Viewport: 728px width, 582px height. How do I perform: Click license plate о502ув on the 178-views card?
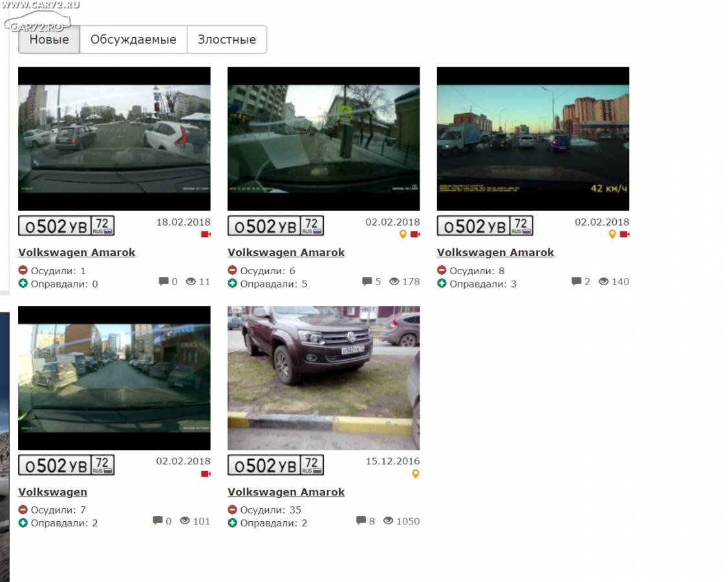(x=276, y=226)
